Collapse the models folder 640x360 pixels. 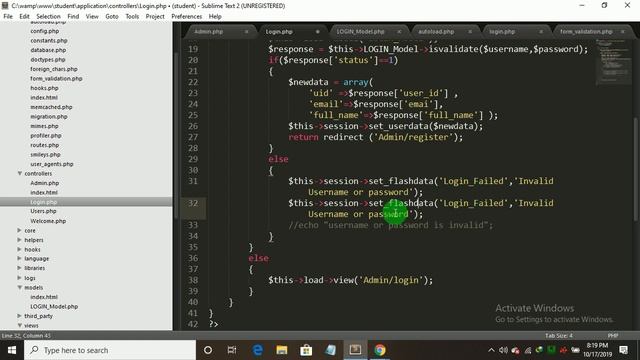[x=20, y=287]
